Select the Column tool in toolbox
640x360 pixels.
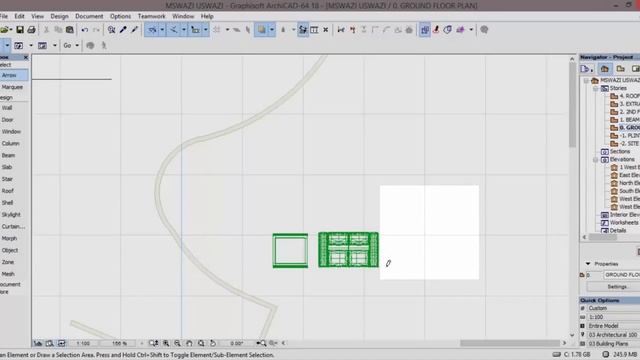(x=10, y=143)
